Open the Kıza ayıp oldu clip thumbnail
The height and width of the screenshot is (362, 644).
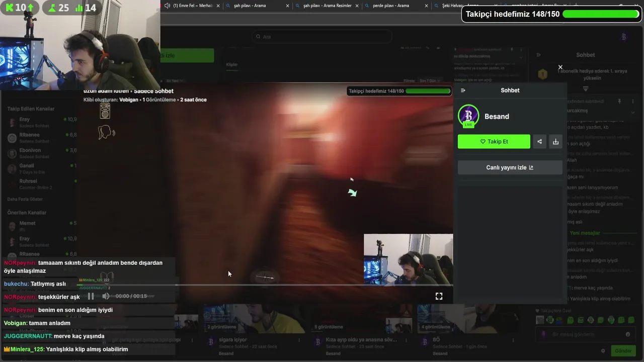(361, 319)
